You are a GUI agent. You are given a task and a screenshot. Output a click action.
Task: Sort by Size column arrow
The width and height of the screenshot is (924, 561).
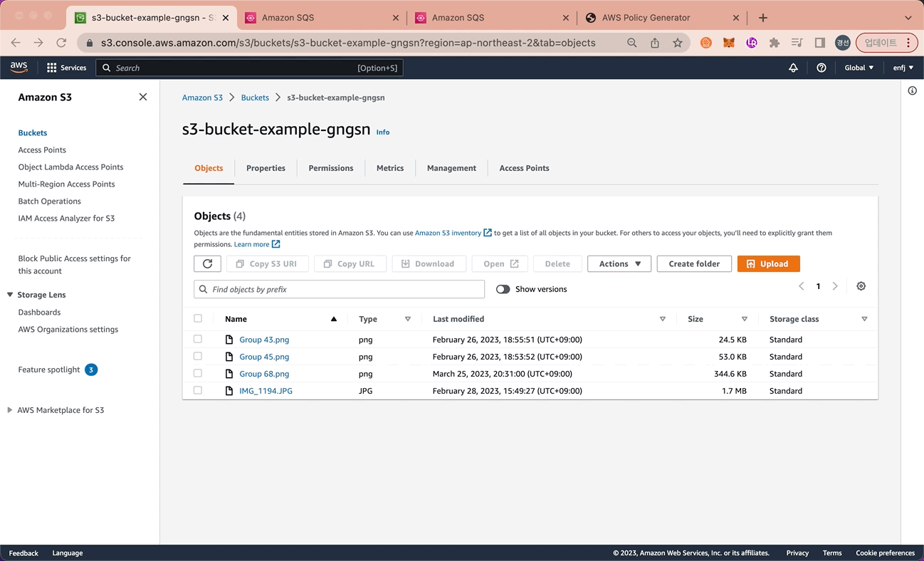(745, 319)
